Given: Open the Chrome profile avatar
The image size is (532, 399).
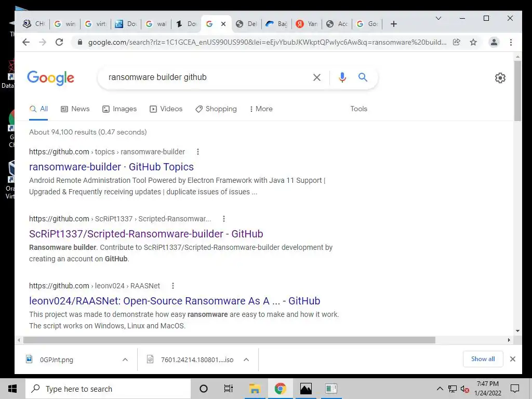Looking at the screenshot, I should [494, 42].
